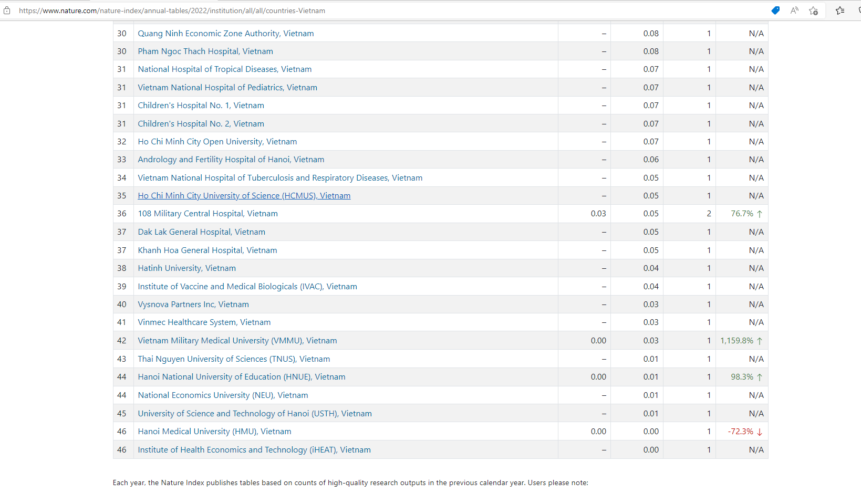Click Ho Chi Minh City Open University
The image size is (861, 504).
217,142
